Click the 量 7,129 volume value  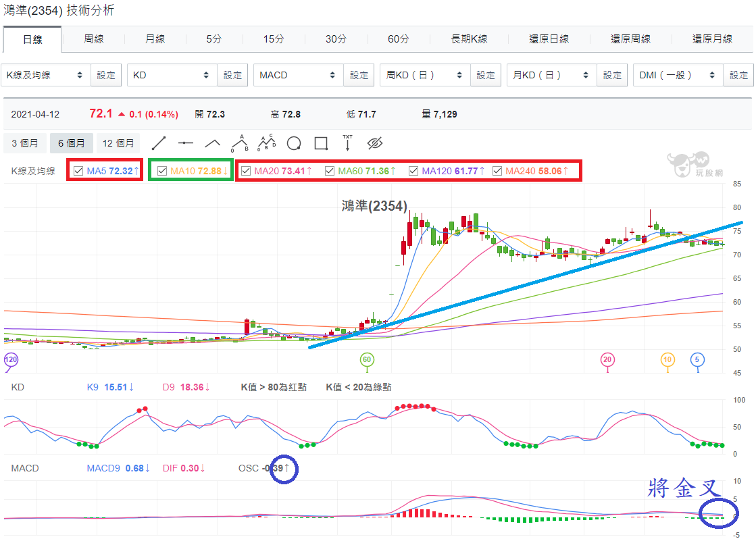point(439,114)
